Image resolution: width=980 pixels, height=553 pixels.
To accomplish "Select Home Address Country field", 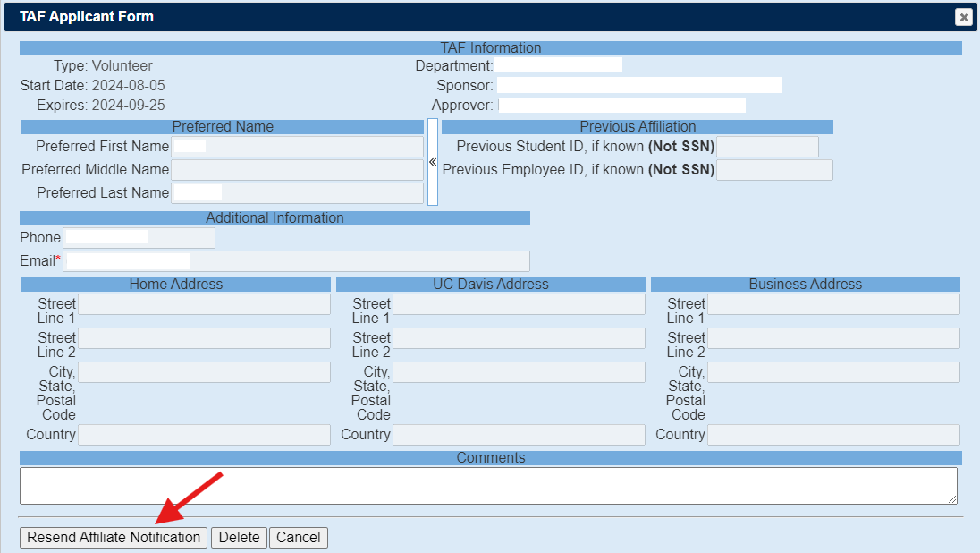I will pyautogui.click(x=204, y=435).
